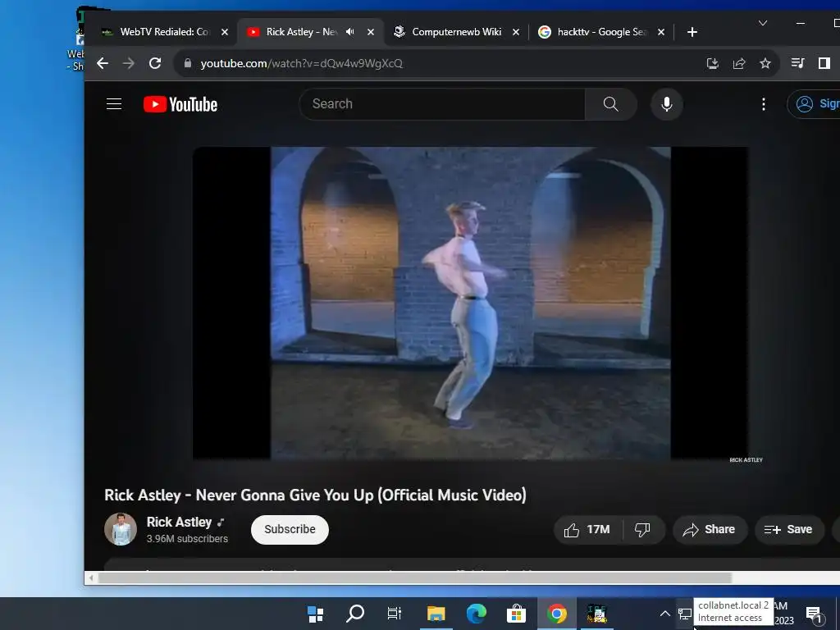Click the video title text

click(316, 495)
